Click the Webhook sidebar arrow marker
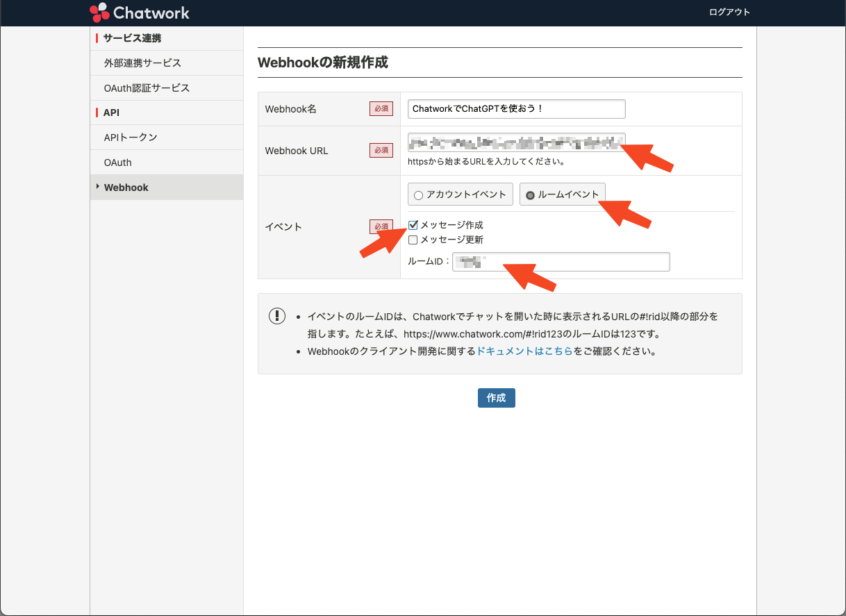 tap(98, 187)
